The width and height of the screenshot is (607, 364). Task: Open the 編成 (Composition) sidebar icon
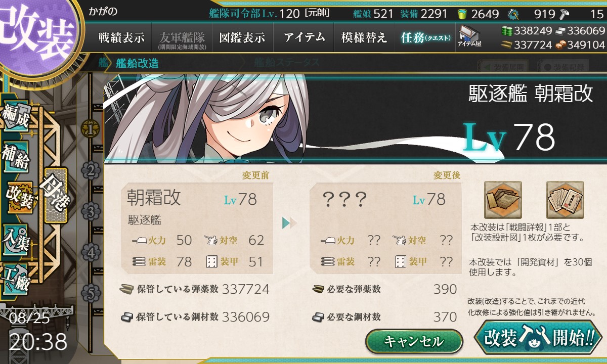tap(15, 117)
